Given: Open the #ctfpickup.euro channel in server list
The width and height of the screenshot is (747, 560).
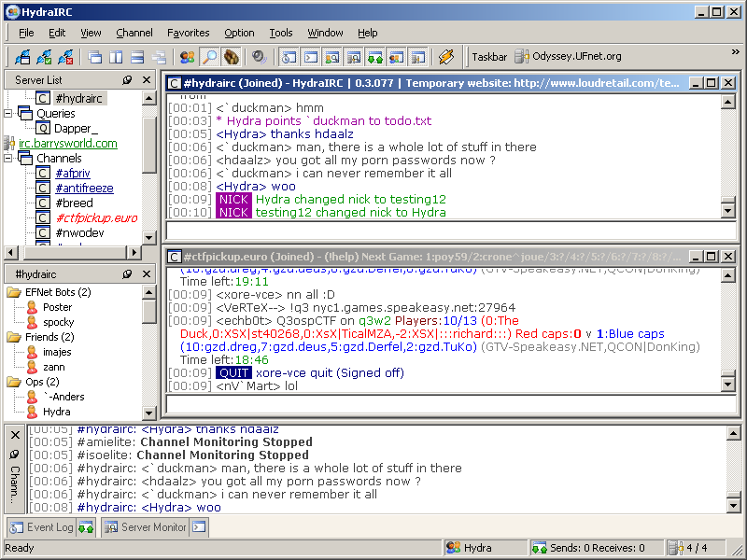Looking at the screenshot, I should 96,217.
